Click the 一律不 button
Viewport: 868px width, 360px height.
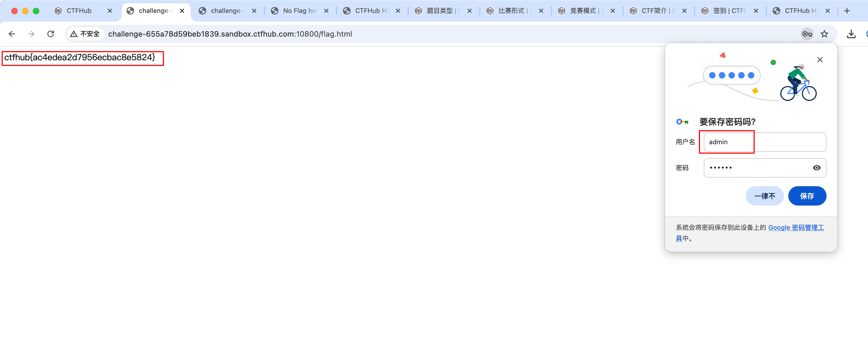click(764, 196)
